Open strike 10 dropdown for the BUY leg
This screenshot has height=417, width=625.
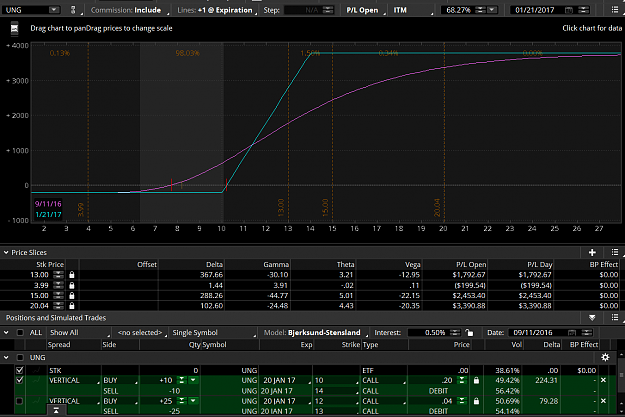tap(337, 380)
